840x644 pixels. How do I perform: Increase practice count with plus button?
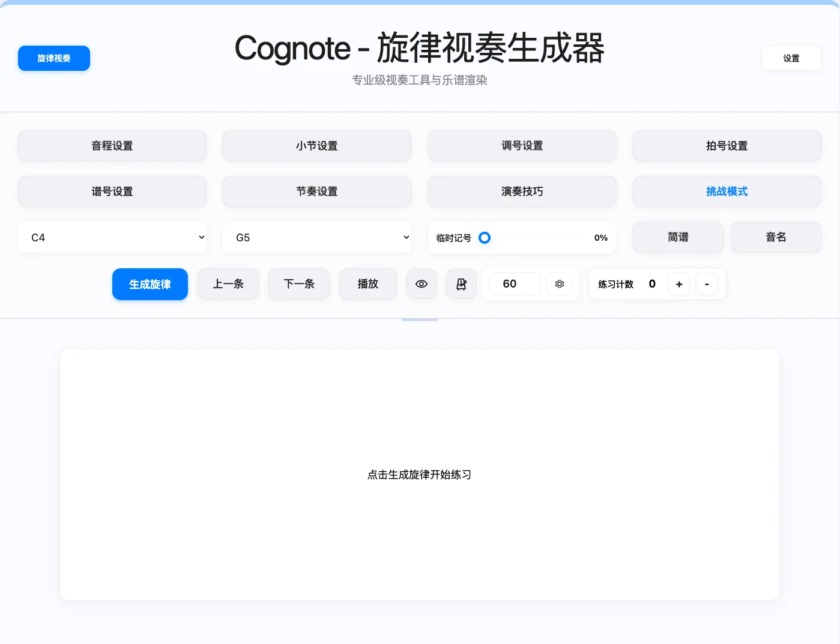(679, 284)
